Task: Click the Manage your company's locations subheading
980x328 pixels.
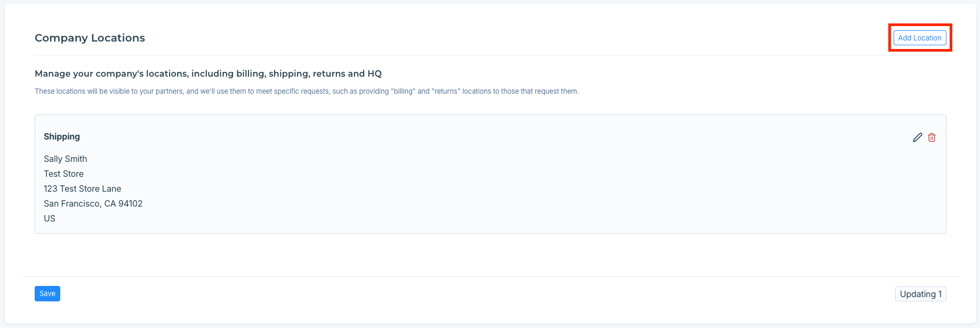Action: click(x=208, y=73)
